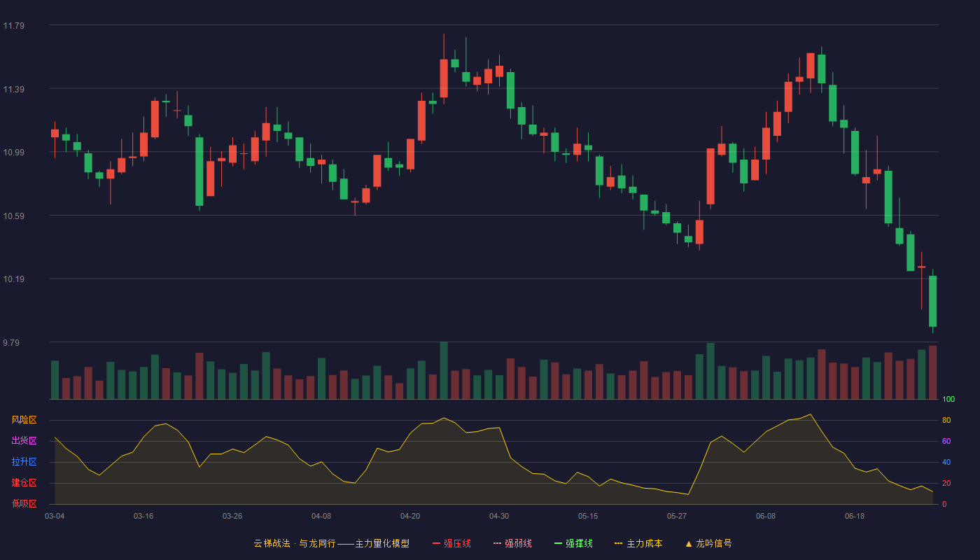980x560 pixels.
Task: Click the 10.59 price axis label
Action: coord(13,216)
